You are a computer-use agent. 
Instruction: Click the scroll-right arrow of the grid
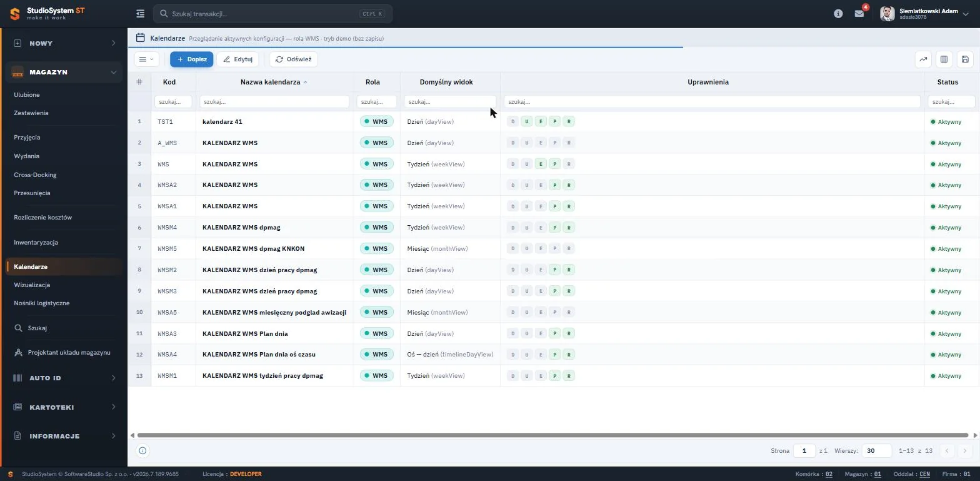click(x=976, y=435)
